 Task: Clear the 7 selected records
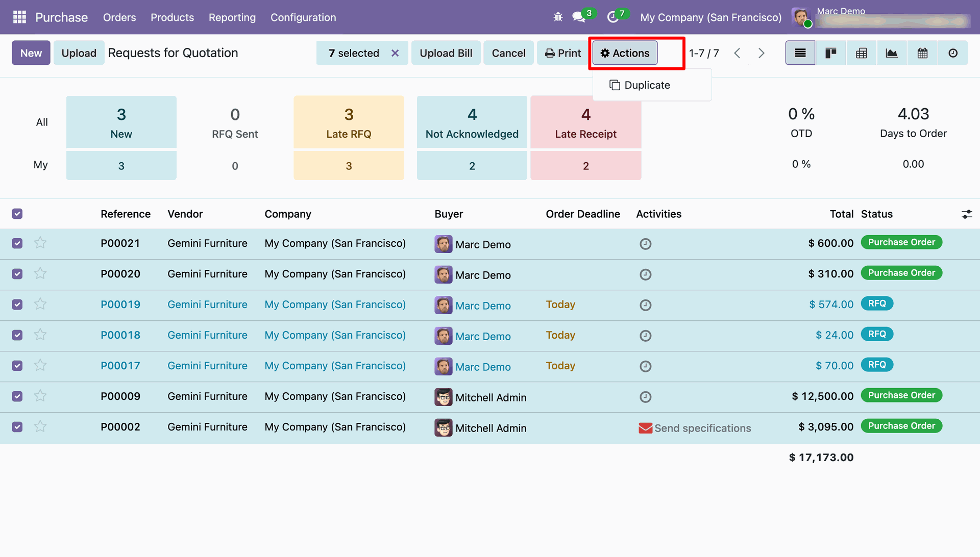395,53
